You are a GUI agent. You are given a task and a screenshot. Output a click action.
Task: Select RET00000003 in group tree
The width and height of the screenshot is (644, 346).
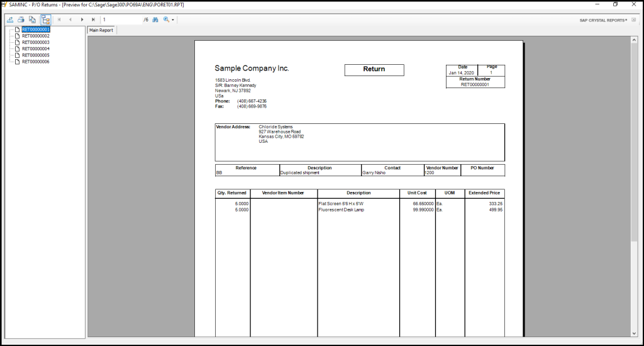click(36, 42)
